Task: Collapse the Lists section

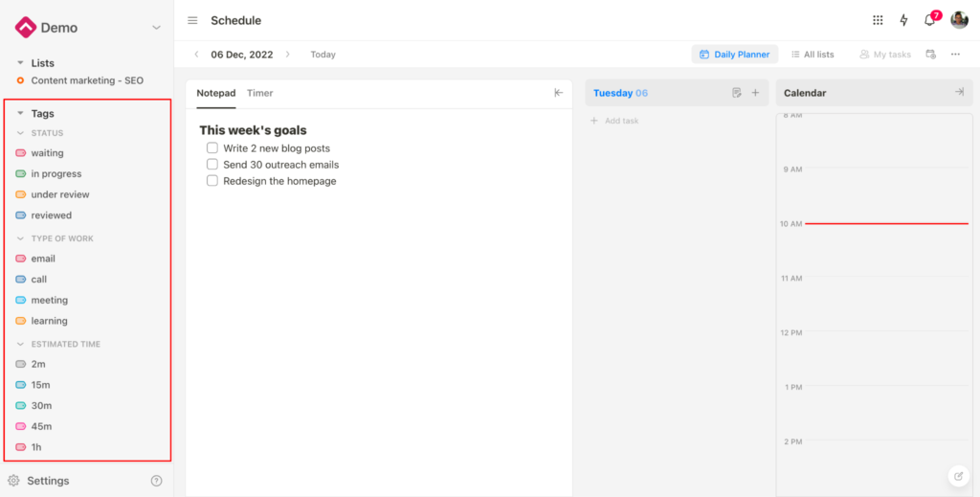Action: coord(20,63)
